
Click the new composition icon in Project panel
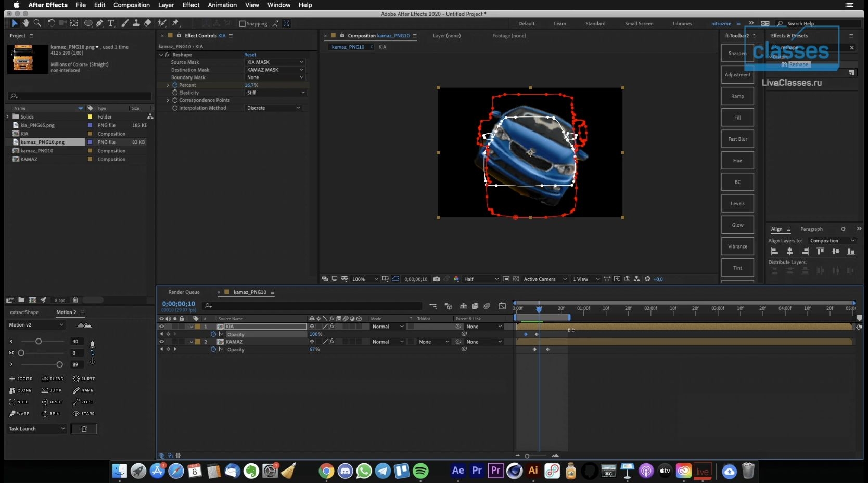click(32, 300)
